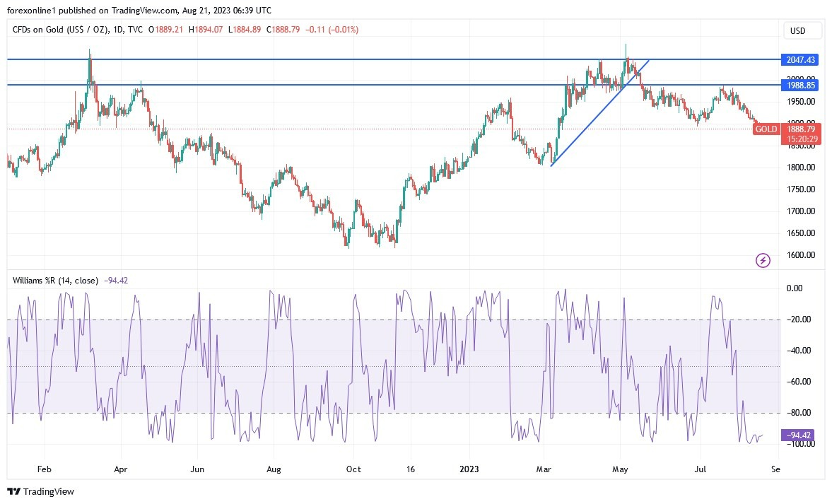This screenshot has width=832, height=504.
Task: Select the Williams %R (14, close) label
Action: 57,281
